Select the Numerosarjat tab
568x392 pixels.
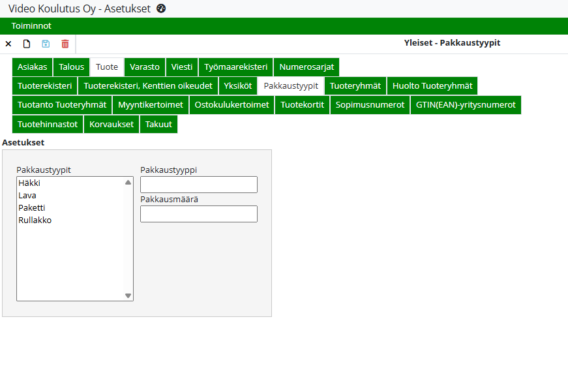click(306, 67)
